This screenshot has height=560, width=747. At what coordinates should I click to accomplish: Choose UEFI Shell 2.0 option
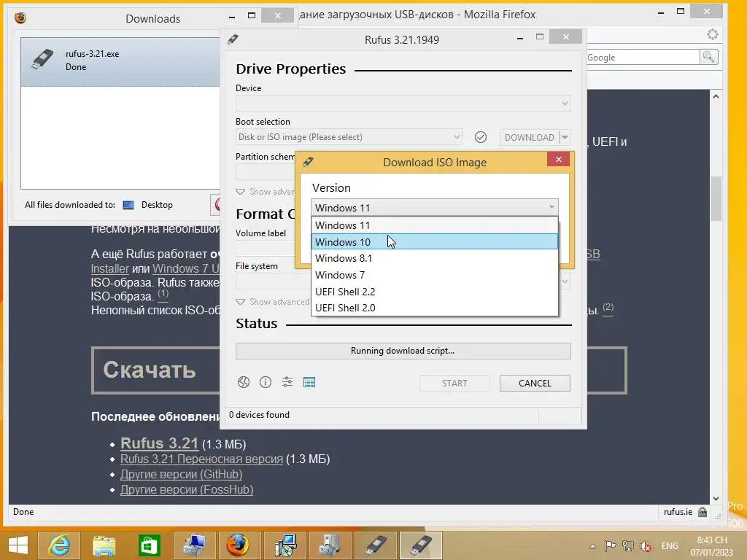pos(434,308)
